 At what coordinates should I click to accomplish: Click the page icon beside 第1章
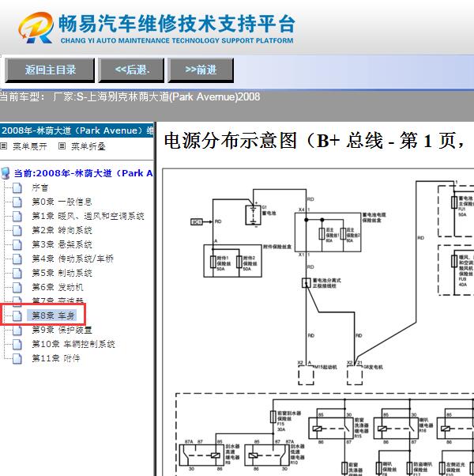click(17, 217)
